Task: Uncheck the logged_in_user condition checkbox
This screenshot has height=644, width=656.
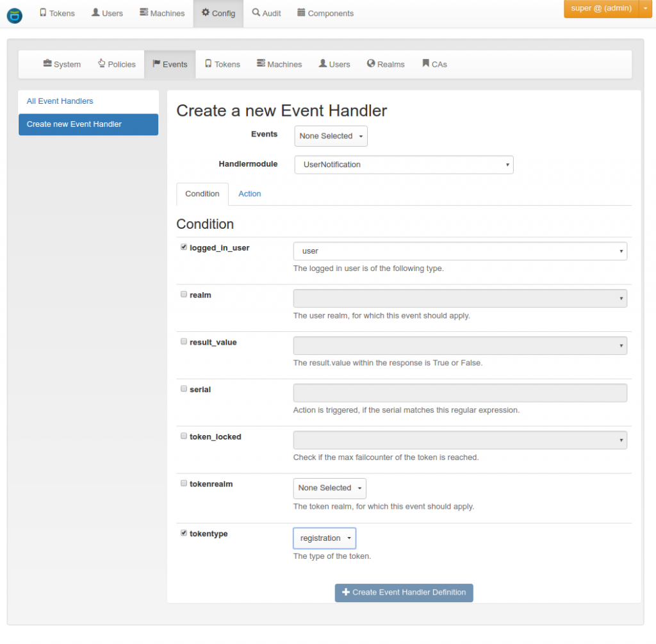Action: tap(184, 247)
